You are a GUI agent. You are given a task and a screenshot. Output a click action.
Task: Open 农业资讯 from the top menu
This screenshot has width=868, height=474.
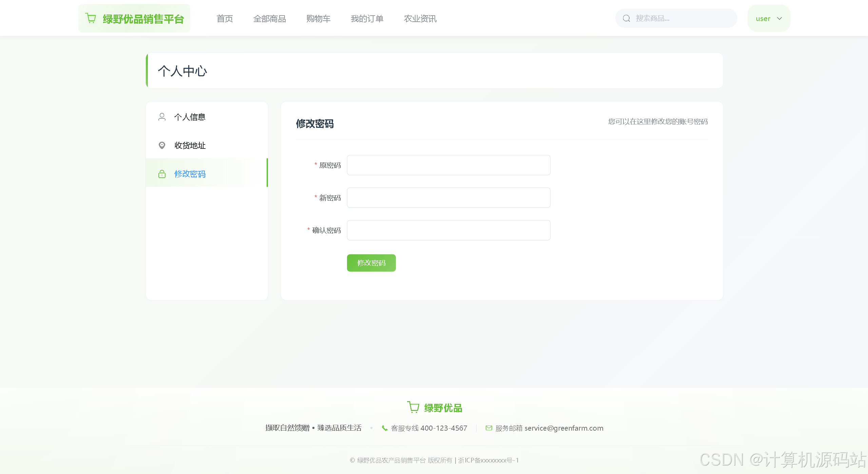(x=420, y=19)
